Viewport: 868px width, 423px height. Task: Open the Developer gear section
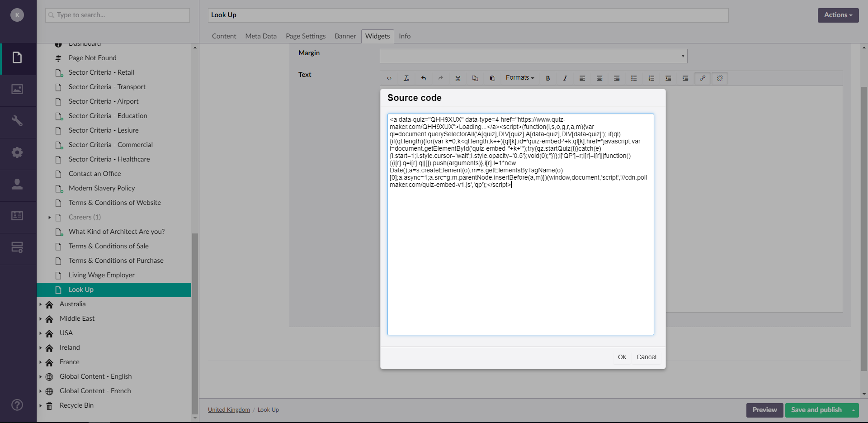click(17, 152)
